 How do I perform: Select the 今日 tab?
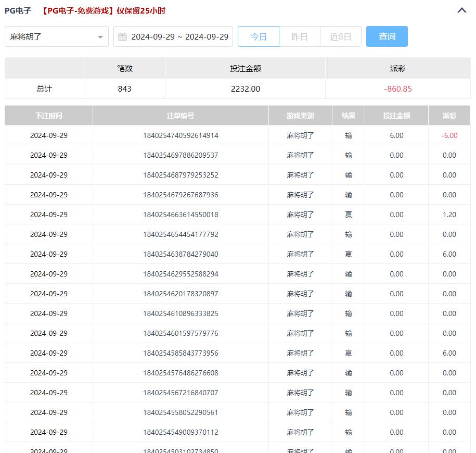coord(259,37)
